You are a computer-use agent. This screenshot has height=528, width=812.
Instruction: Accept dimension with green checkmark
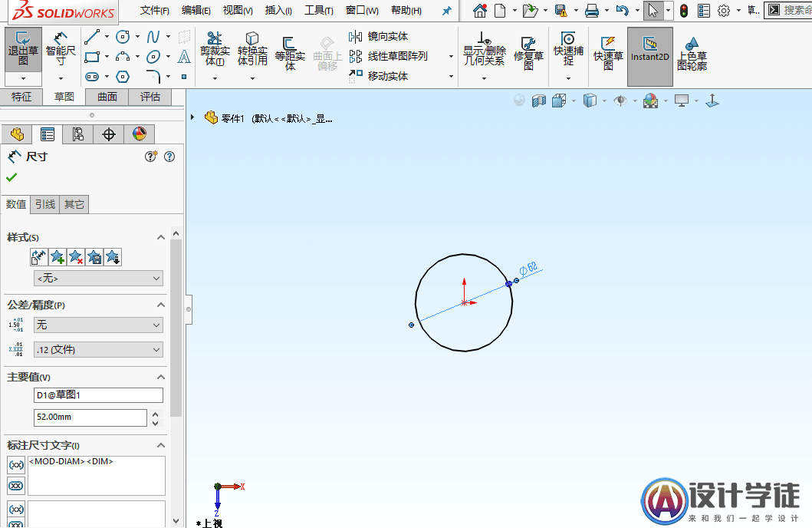[12, 177]
